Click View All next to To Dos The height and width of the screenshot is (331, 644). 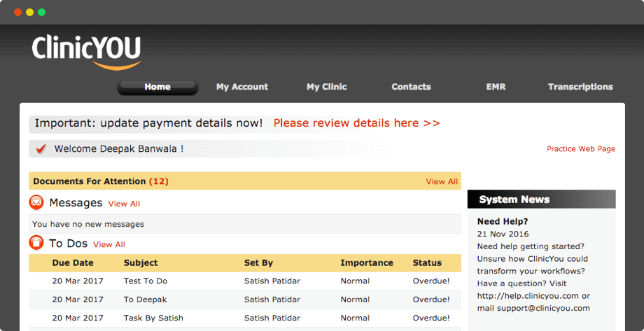109,244
